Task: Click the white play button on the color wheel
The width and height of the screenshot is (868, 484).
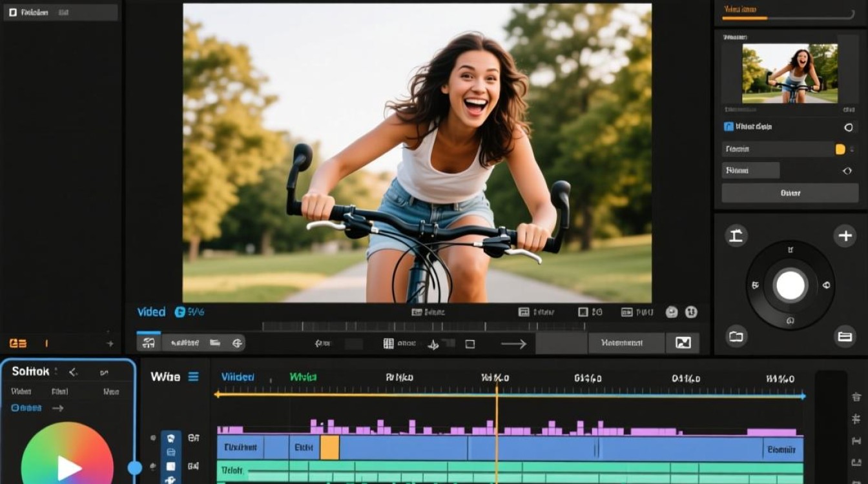Action: click(68, 468)
